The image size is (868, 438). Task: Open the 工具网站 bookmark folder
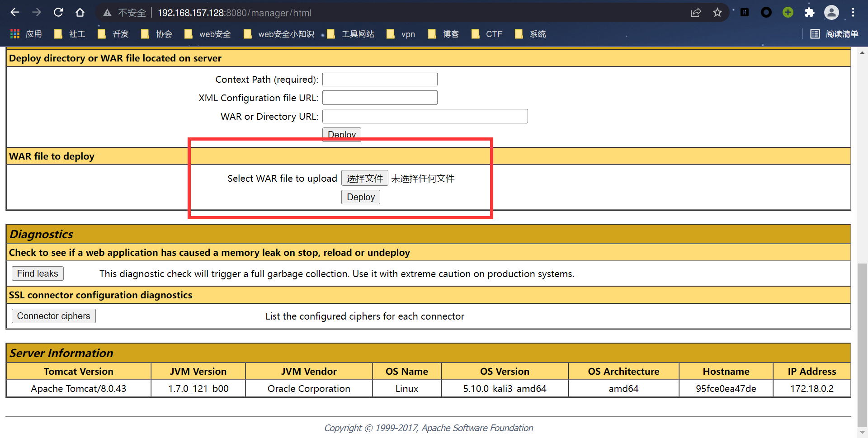point(351,34)
